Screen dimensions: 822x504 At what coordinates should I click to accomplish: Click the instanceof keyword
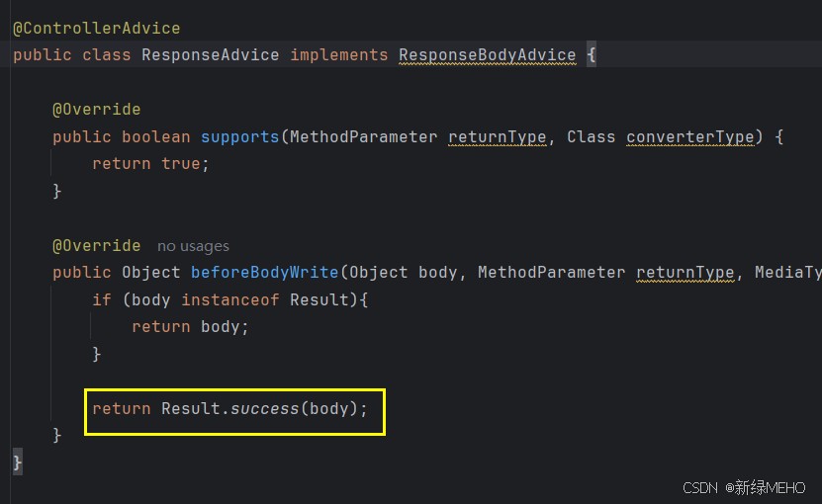pyautogui.click(x=229, y=299)
